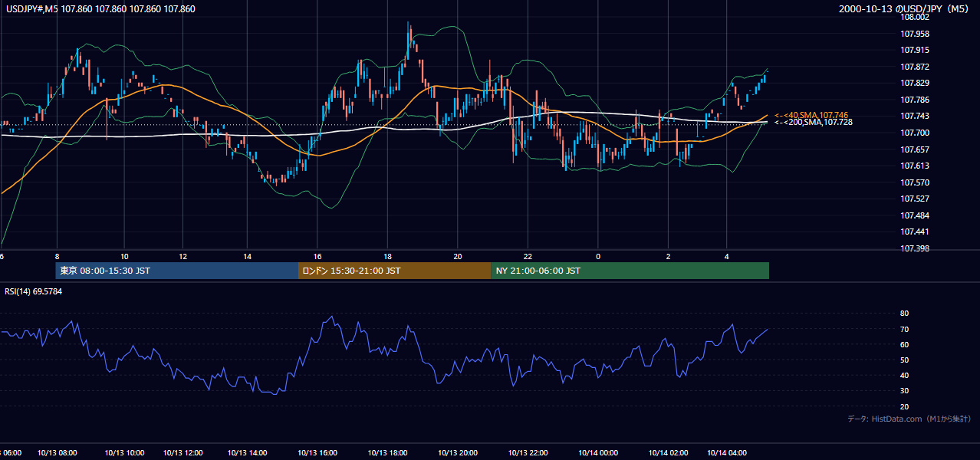Click price axis value 107.484
The image size is (980, 460).
(914, 215)
